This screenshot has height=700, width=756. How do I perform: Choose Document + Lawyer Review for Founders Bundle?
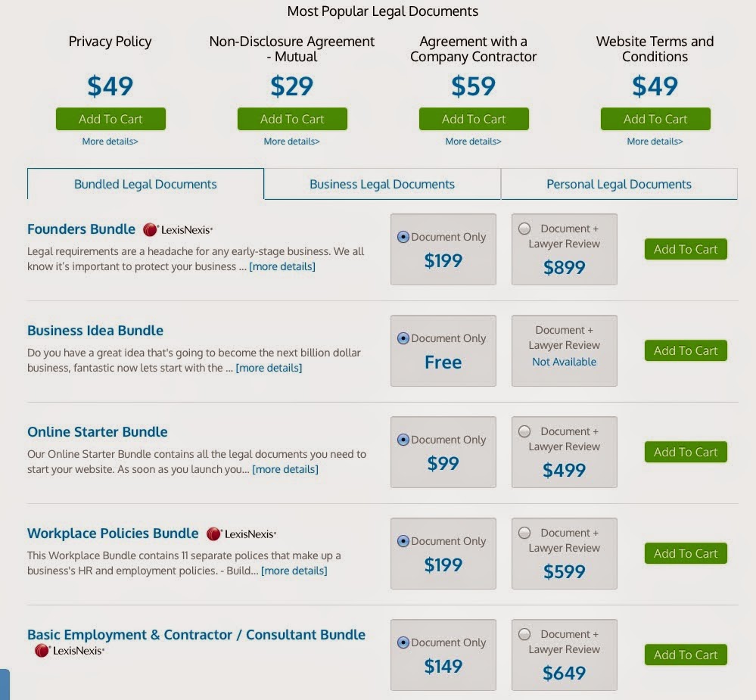524,229
